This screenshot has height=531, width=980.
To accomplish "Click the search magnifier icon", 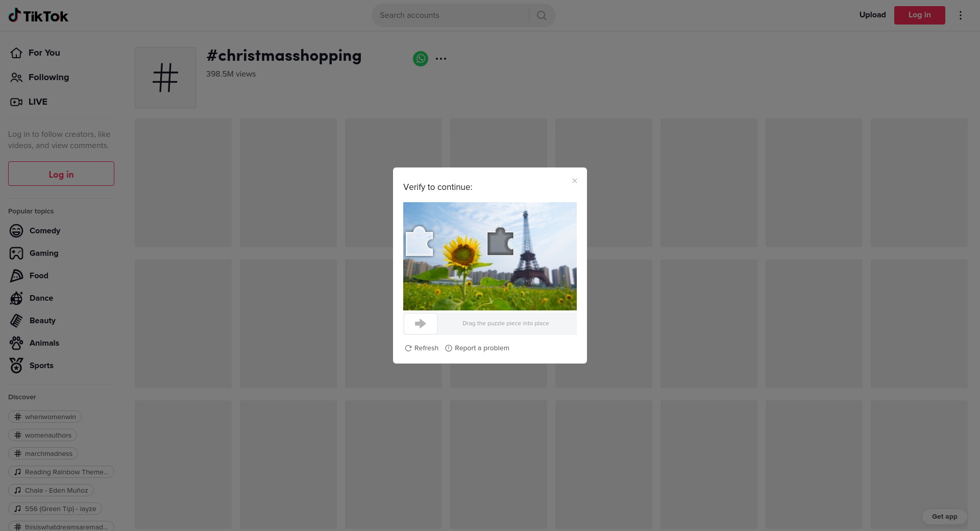I will 542,15.
